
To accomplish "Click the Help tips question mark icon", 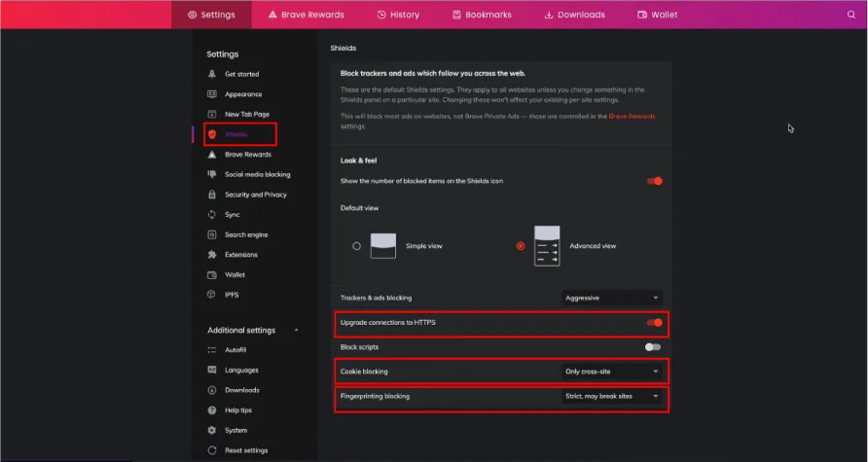I will [x=212, y=410].
